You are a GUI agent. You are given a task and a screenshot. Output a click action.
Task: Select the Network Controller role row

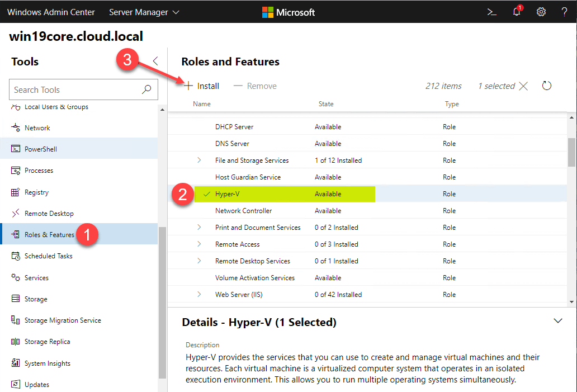point(367,210)
